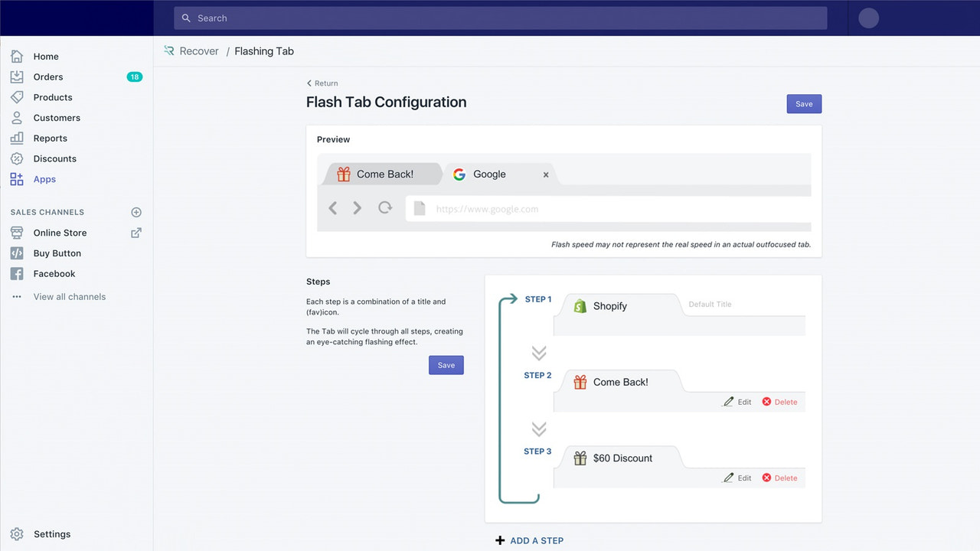Expand the SALES CHANNELS section
980x551 pixels.
tap(48, 212)
